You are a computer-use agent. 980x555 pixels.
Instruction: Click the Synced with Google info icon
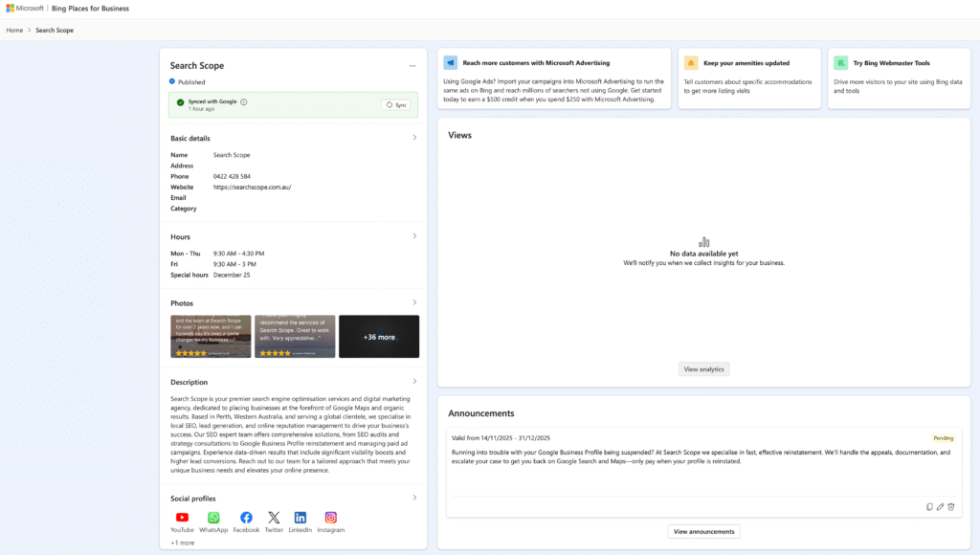[243, 101]
